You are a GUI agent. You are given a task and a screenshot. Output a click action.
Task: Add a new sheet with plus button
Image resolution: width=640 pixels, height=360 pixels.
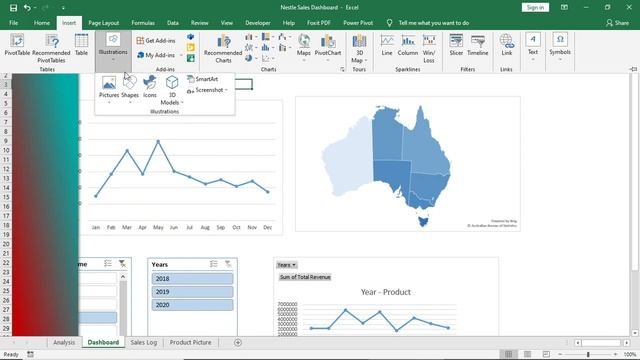[x=238, y=342]
